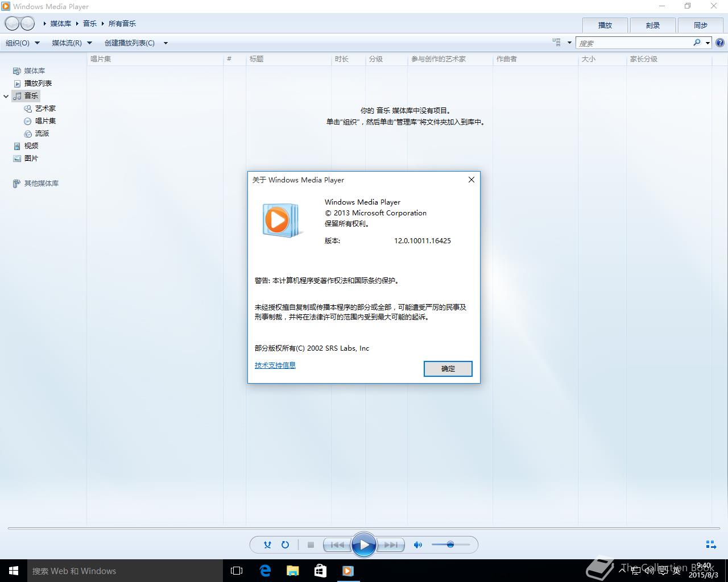Select 视频 in navigation tree
The image size is (728, 582).
31,146
